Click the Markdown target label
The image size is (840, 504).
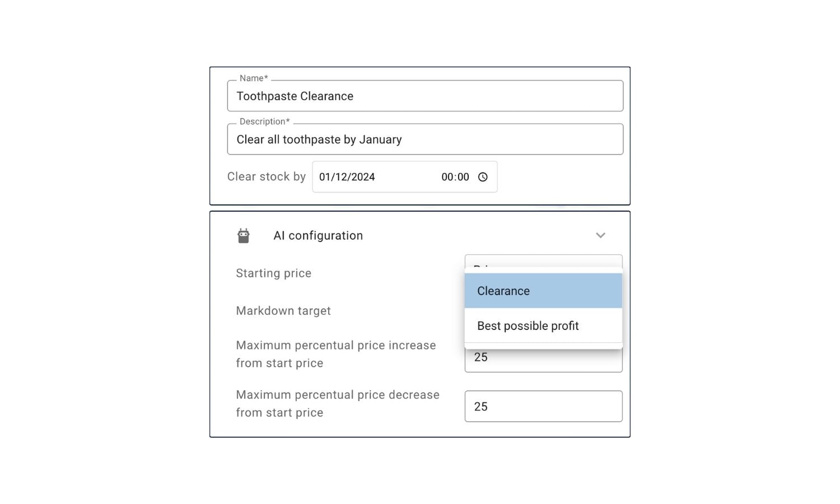tap(283, 311)
